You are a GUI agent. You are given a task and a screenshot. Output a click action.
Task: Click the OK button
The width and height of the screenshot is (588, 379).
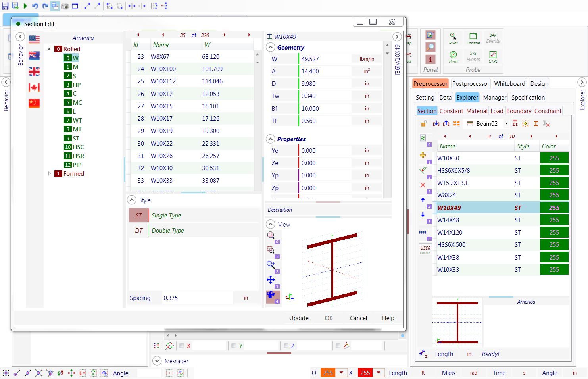coord(329,318)
